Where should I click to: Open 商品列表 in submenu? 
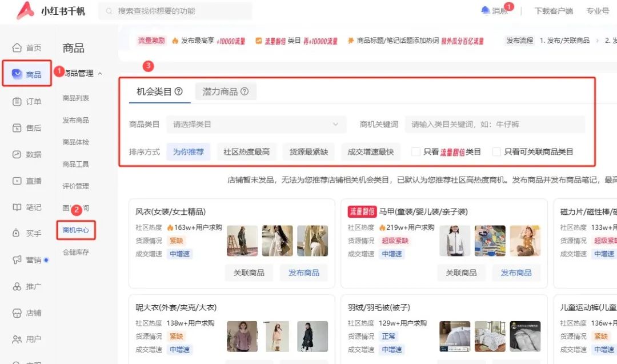75,98
